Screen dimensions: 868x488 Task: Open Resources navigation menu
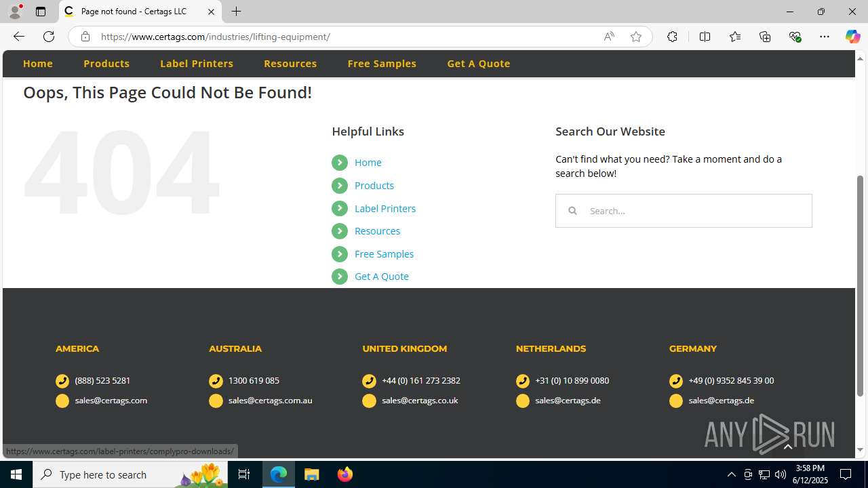point(290,64)
